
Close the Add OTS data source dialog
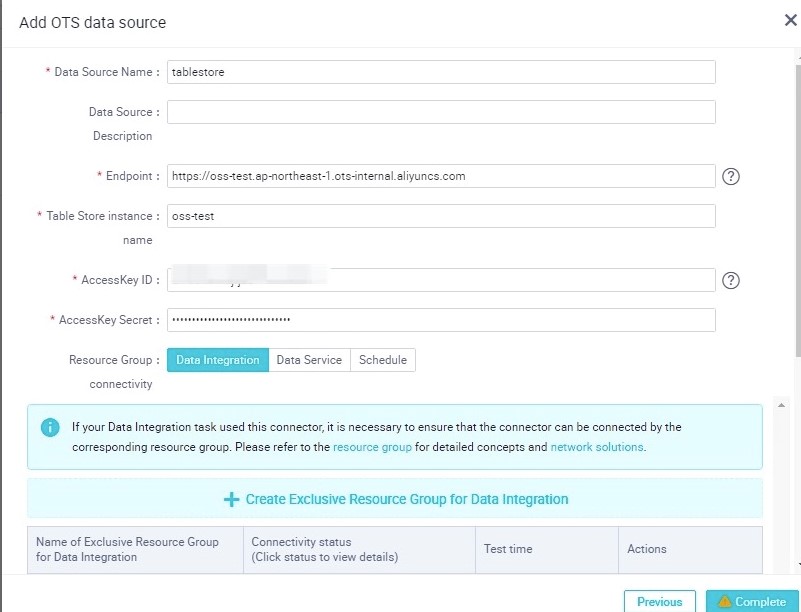(790, 21)
